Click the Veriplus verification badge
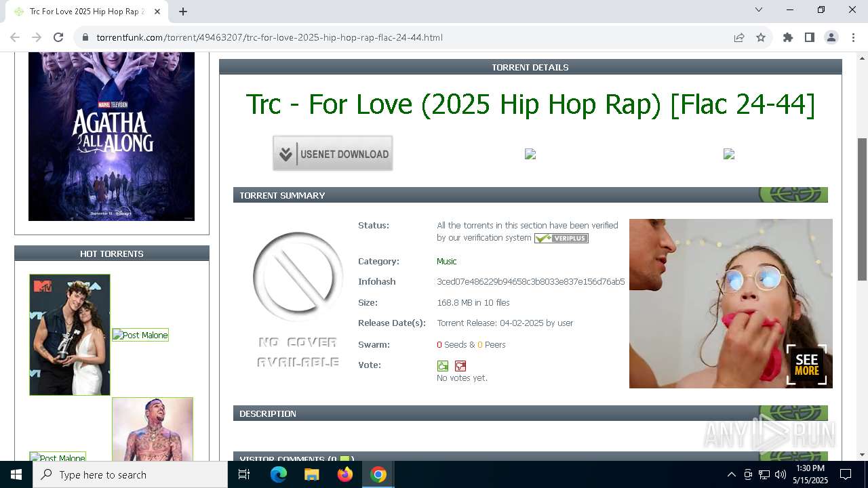The height and width of the screenshot is (488, 868). [x=561, y=238]
